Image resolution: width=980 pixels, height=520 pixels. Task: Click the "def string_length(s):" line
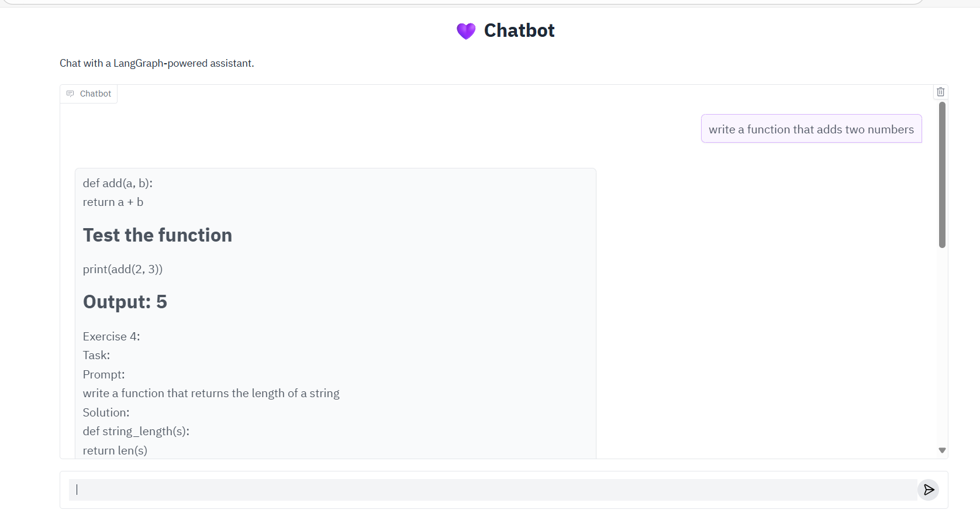click(136, 431)
